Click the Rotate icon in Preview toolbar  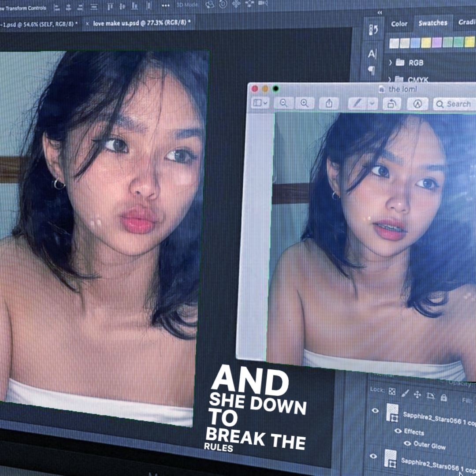click(390, 104)
